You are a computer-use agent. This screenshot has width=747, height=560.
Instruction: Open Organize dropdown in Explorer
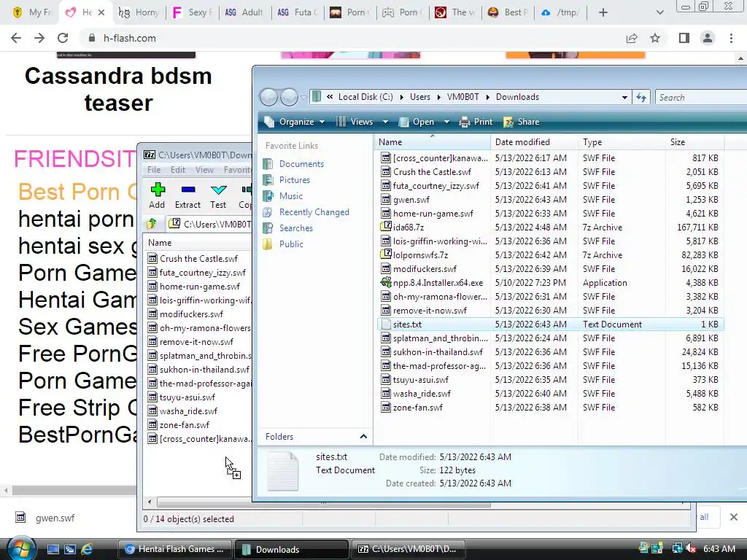(x=295, y=122)
